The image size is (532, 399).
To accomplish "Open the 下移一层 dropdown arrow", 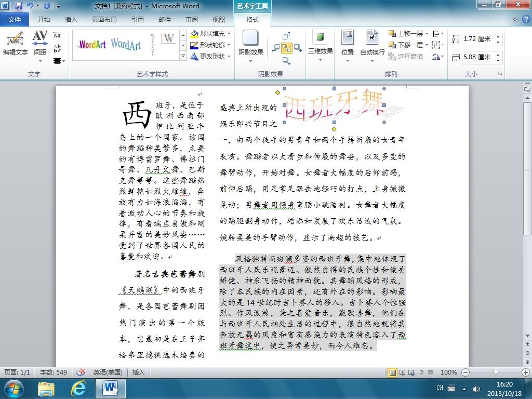I will (427, 45).
